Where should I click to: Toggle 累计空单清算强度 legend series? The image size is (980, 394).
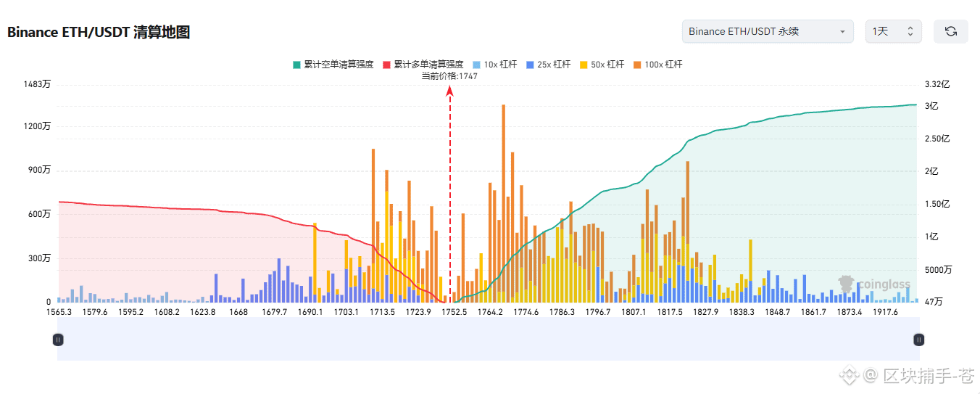click(x=333, y=65)
